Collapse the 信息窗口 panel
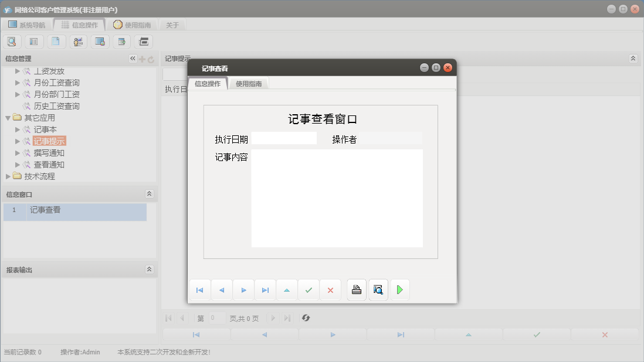This screenshot has width=644, height=362. (x=150, y=193)
